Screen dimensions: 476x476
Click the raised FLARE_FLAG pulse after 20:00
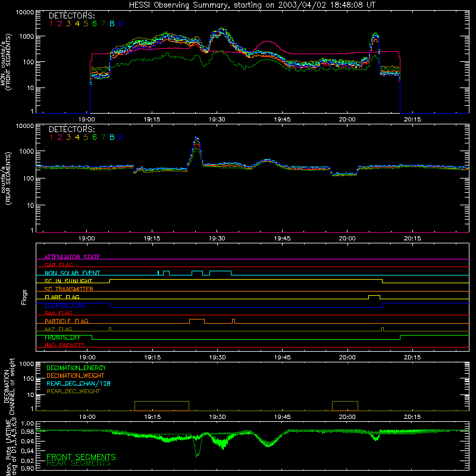click(374, 296)
